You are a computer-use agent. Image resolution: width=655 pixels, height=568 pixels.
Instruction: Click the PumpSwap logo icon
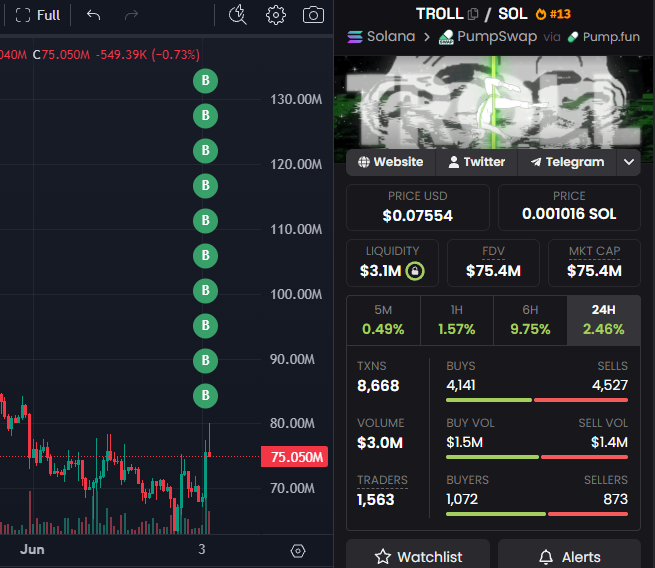446,37
